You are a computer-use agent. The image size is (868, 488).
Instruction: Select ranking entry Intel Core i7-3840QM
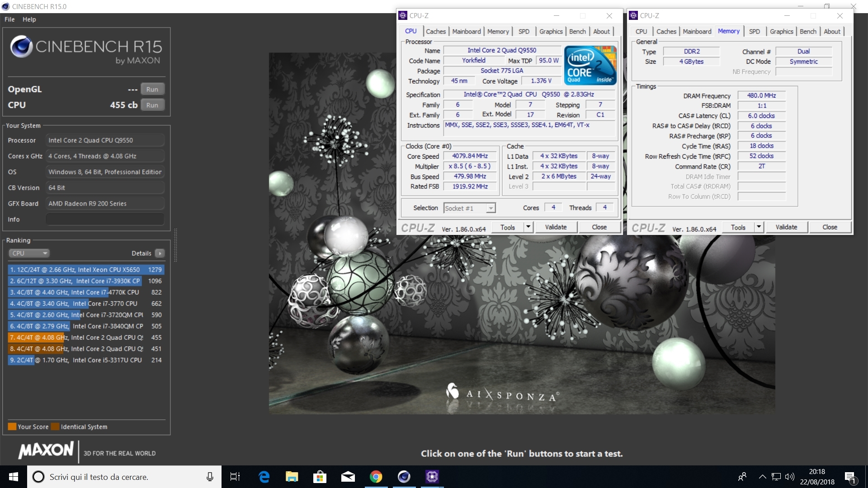tap(86, 326)
